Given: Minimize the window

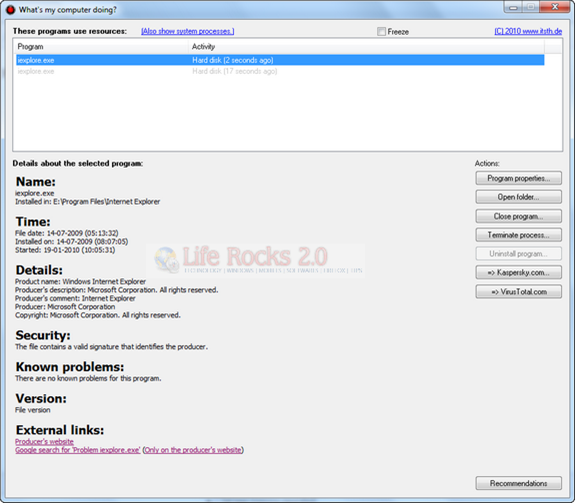Looking at the screenshot, I should click(x=513, y=7).
